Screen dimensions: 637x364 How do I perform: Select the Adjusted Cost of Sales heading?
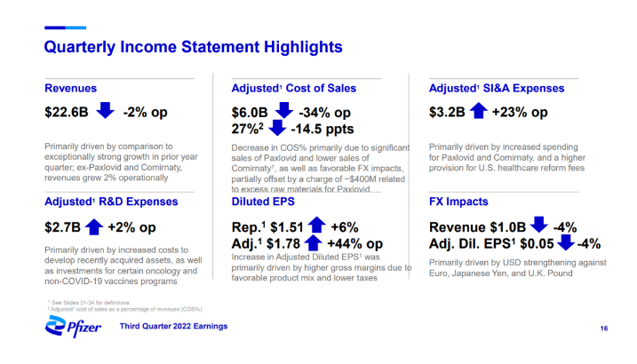[x=294, y=88]
